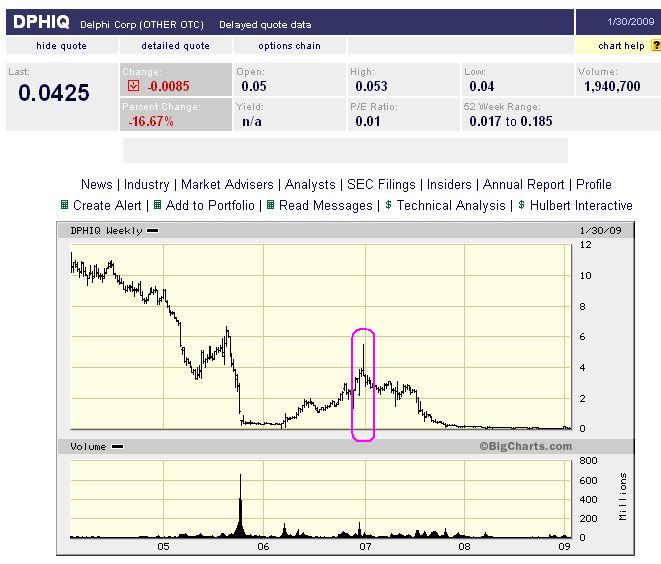Click the green Read Messages square icon
Image resolution: width=661 pixels, height=564 pixels.
271,205
